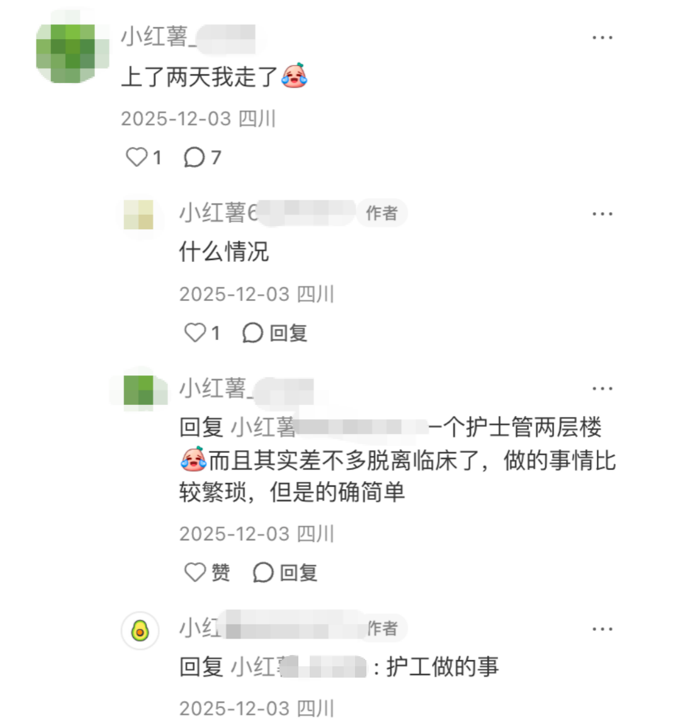The width and height of the screenshot is (700, 728).
Task: Open the 7 replies comment bubble
Action: [x=203, y=157]
